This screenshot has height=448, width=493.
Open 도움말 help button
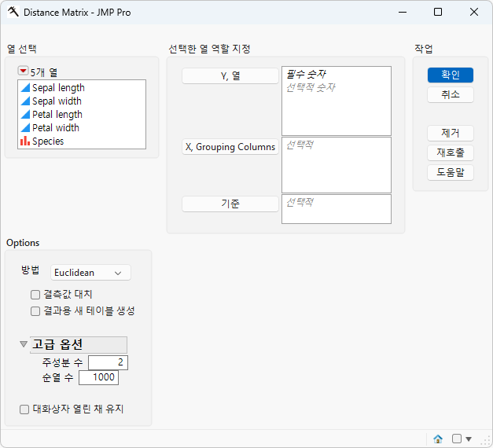[x=451, y=172]
